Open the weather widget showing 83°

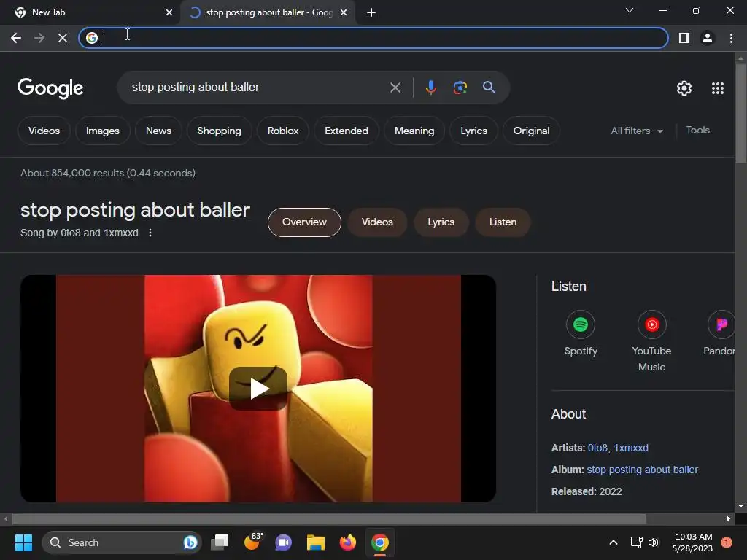pyautogui.click(x=253, y=542)
